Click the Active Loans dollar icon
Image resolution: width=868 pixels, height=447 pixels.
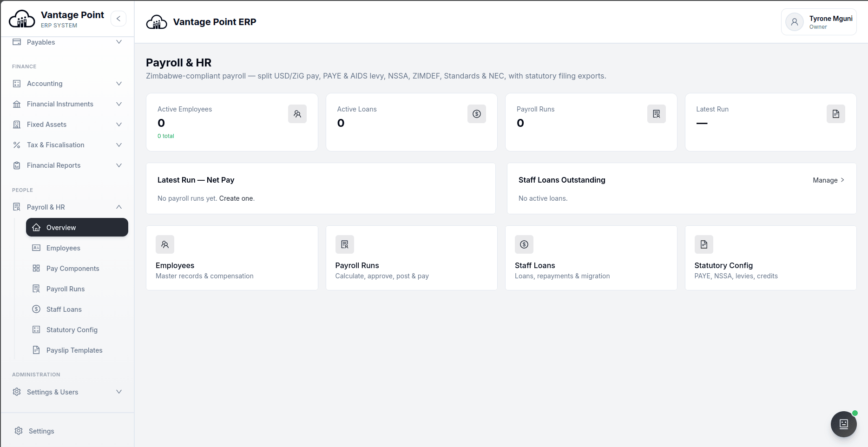pyautogui.click(x=477, y=114)
